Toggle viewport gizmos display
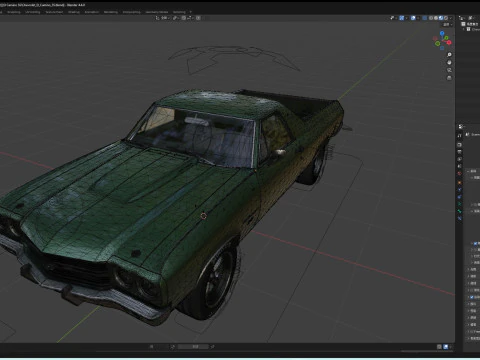 click(x=402, y=18)
